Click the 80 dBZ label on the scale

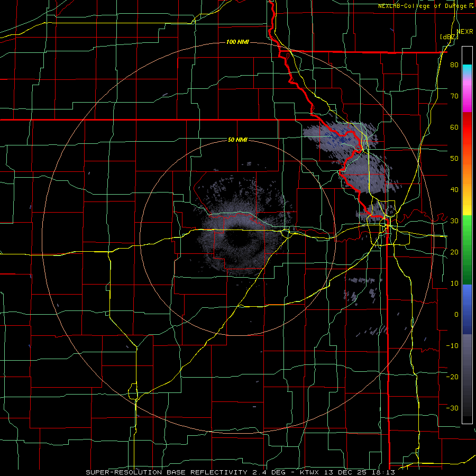pos(454,65)
